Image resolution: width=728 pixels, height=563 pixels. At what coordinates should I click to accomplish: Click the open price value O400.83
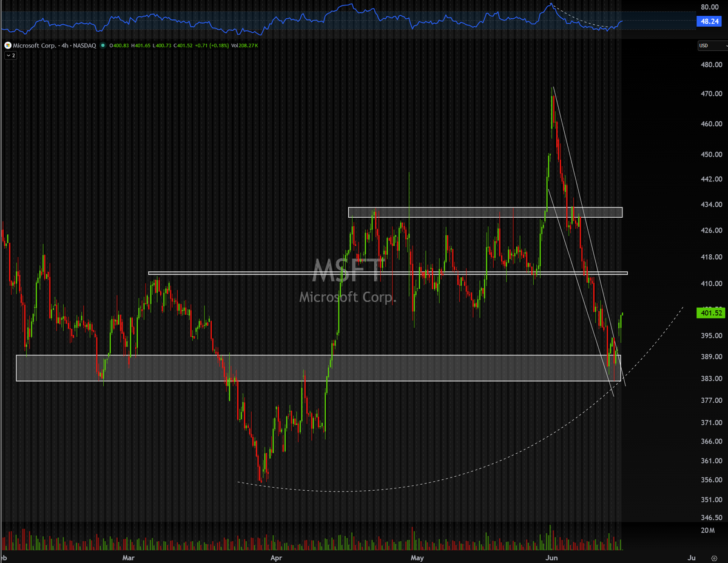(119, 46)
